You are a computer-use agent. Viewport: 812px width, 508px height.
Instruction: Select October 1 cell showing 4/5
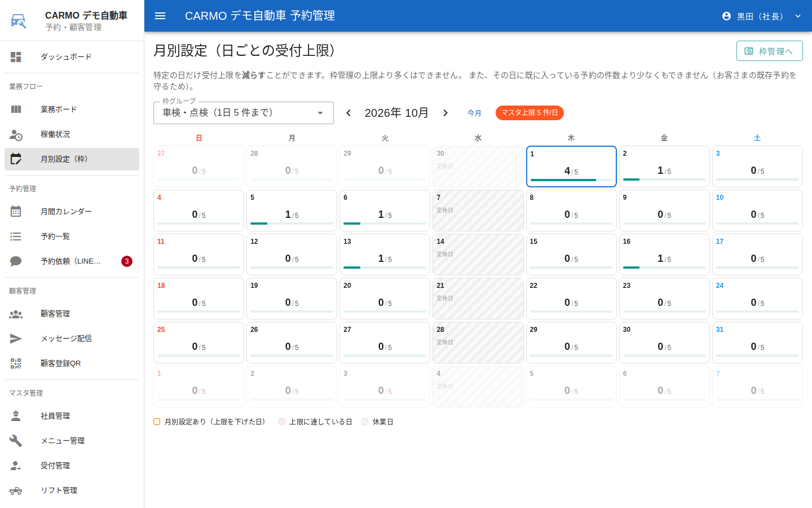(571, 167)
